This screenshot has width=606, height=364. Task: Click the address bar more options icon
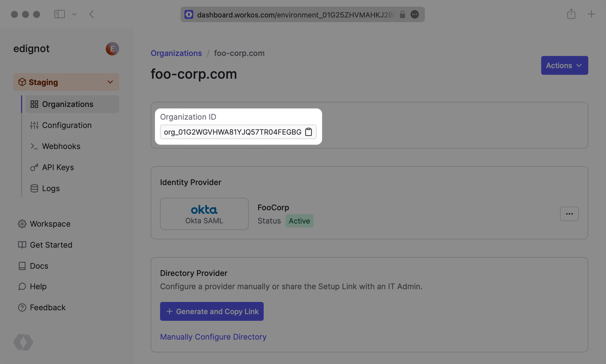[415, 14]
